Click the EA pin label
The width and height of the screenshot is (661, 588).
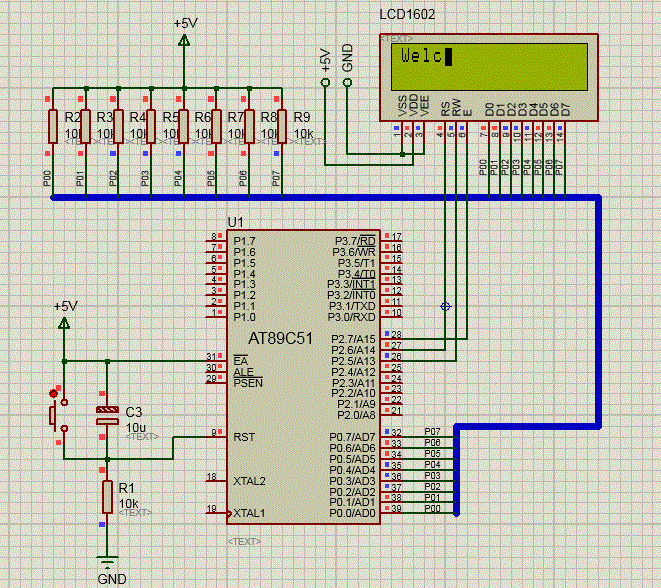coord(241,361)
